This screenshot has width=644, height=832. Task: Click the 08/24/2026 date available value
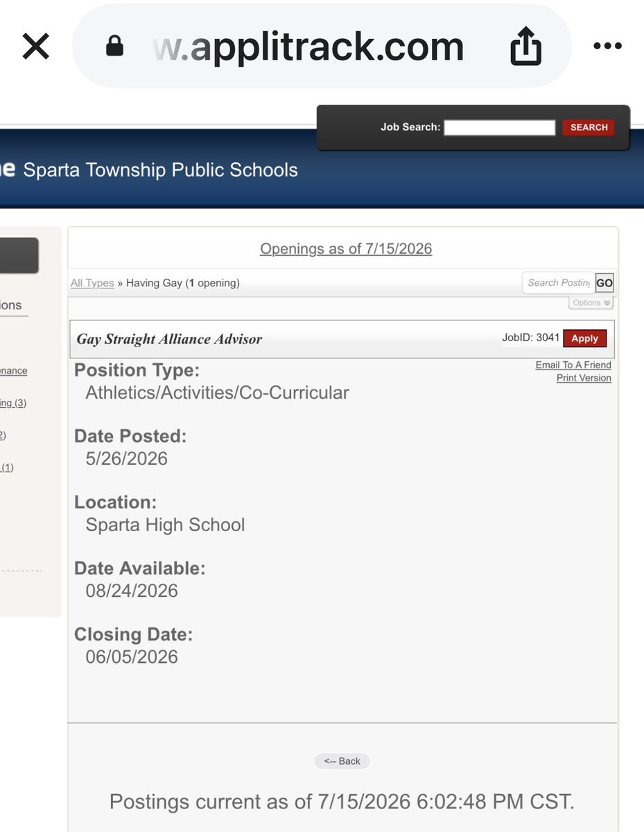click(132, 591)
